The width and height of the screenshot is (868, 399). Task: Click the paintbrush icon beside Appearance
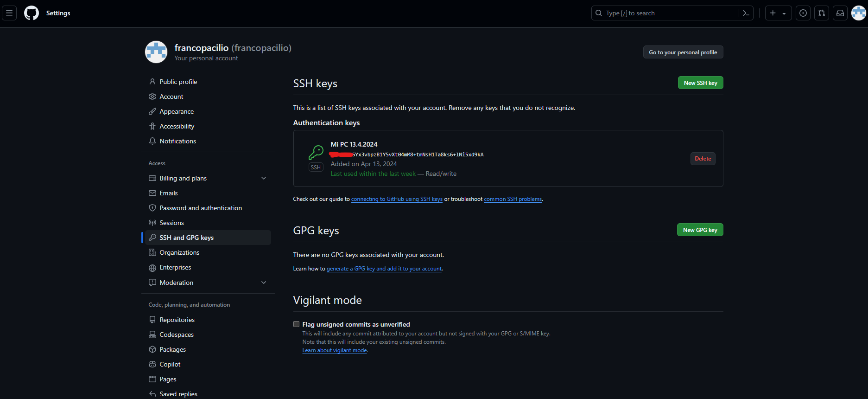(x=152, y=111)
